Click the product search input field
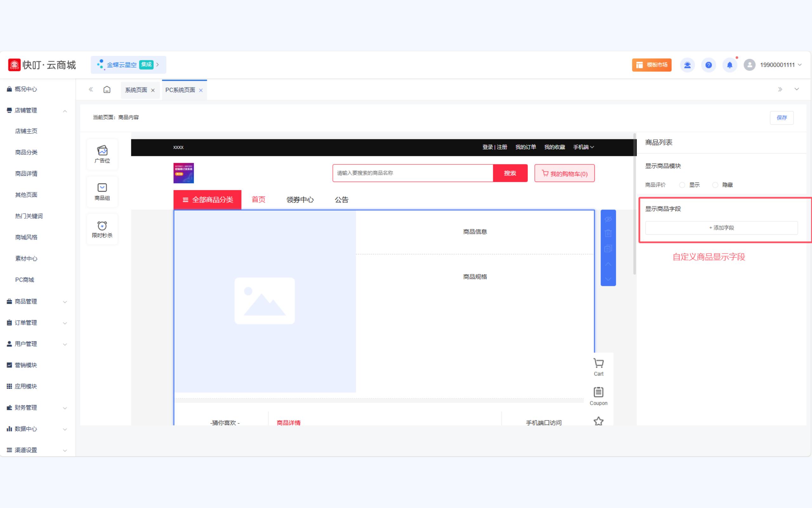The image size is (812, 508). [413, 173]
